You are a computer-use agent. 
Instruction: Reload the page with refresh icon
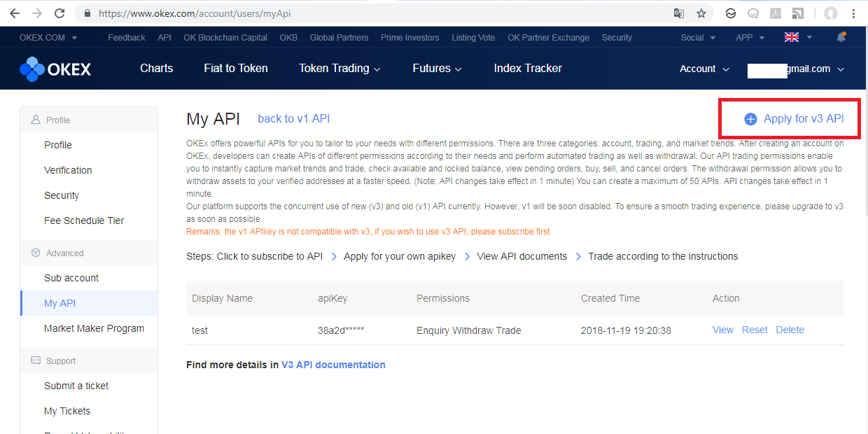point(59,13)
